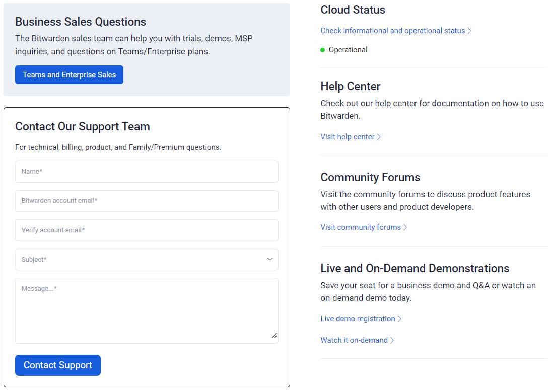Open the Watch it on-demand link
553x392 pixels.
coord(354,340)
